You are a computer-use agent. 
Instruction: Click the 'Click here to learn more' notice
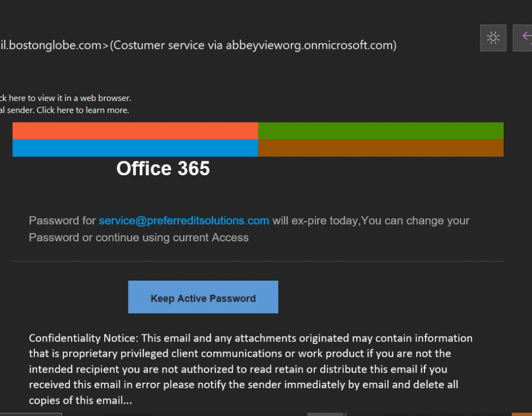tap(64, 110)
